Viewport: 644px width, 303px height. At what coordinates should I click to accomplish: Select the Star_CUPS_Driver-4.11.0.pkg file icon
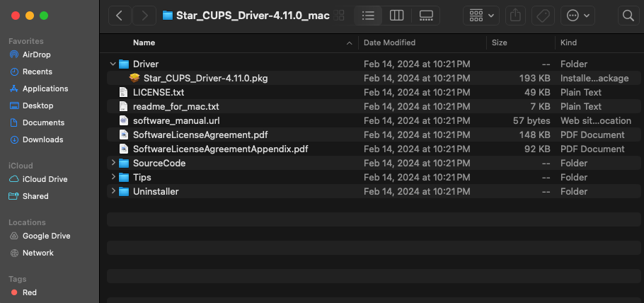pyautogui.click(x=134, y=78)
